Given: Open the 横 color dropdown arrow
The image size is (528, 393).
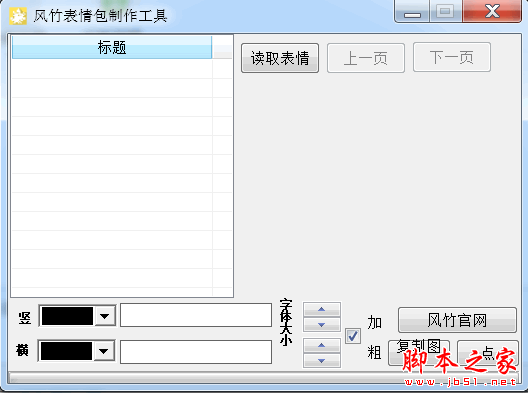Looking at the screenshot, I should click(104, 351).
